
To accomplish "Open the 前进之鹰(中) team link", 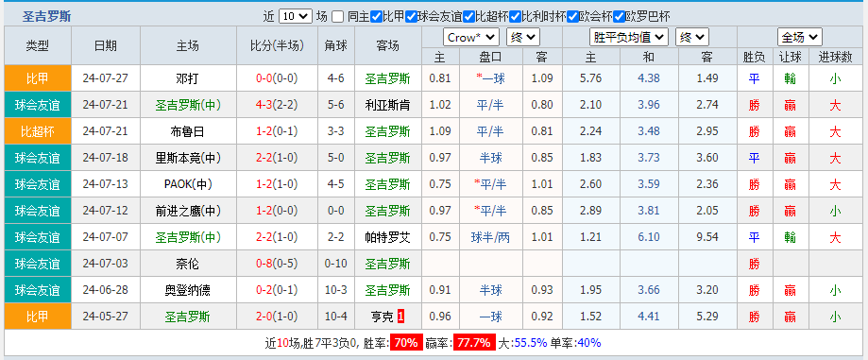I will click(x=188, y=211).
